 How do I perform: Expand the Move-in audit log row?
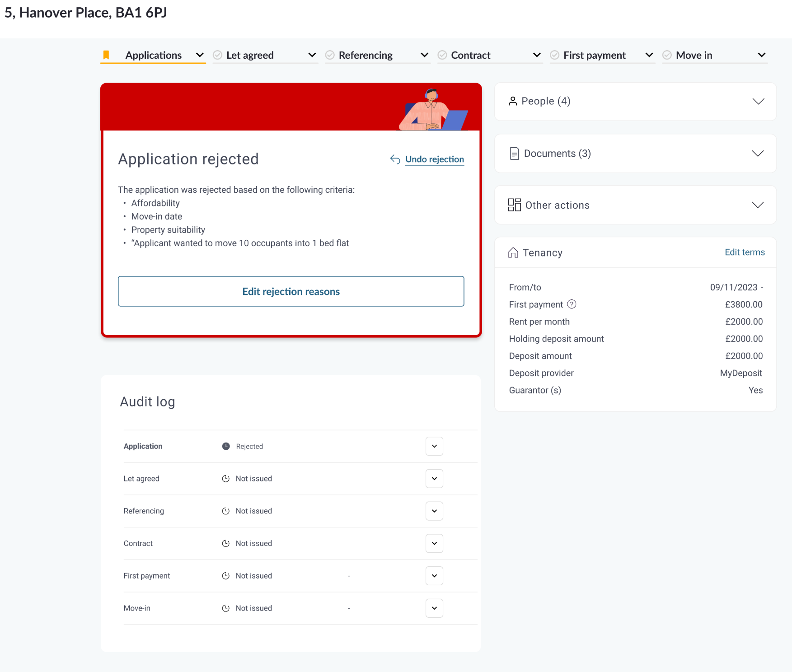(434, 608)
